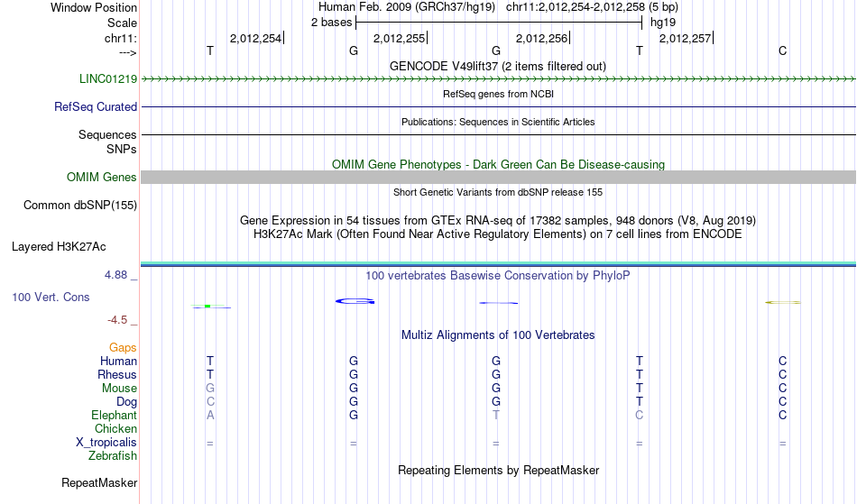Click the 100 vertebrates PhyloP title
This screenshot has height=504, width=857.
[x=498, y=275]
